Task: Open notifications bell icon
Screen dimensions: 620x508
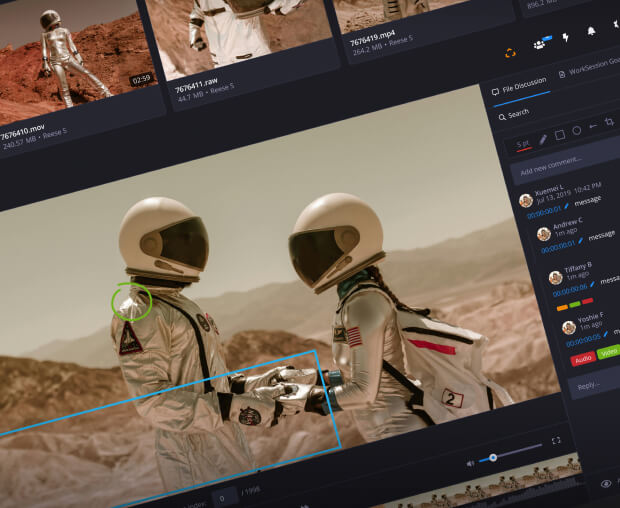Action: 592,30
